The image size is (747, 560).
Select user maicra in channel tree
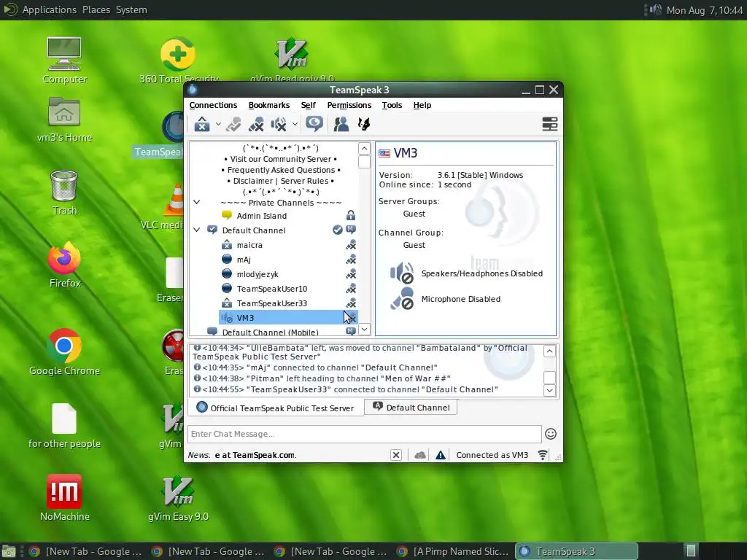tap(249, 245)
